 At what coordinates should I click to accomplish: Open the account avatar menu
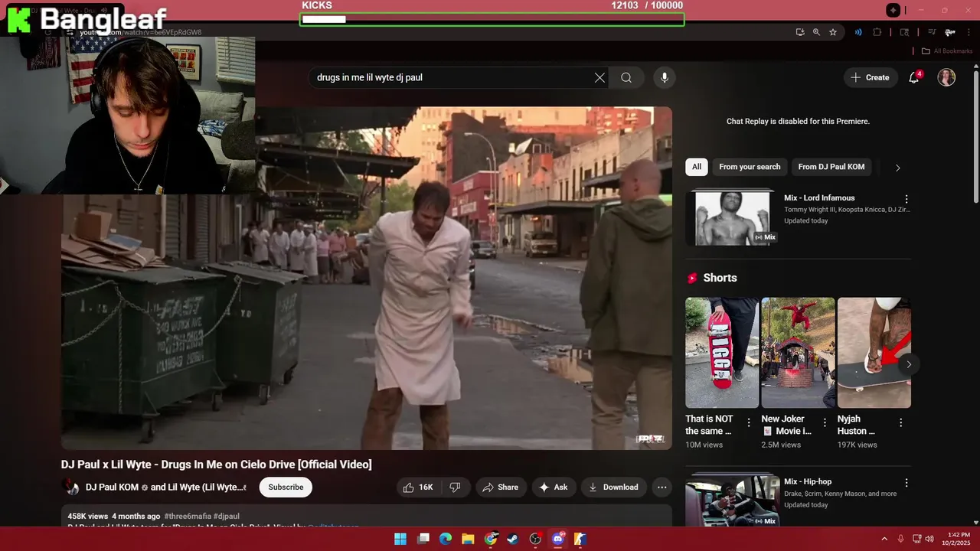(x=946, y=77)
